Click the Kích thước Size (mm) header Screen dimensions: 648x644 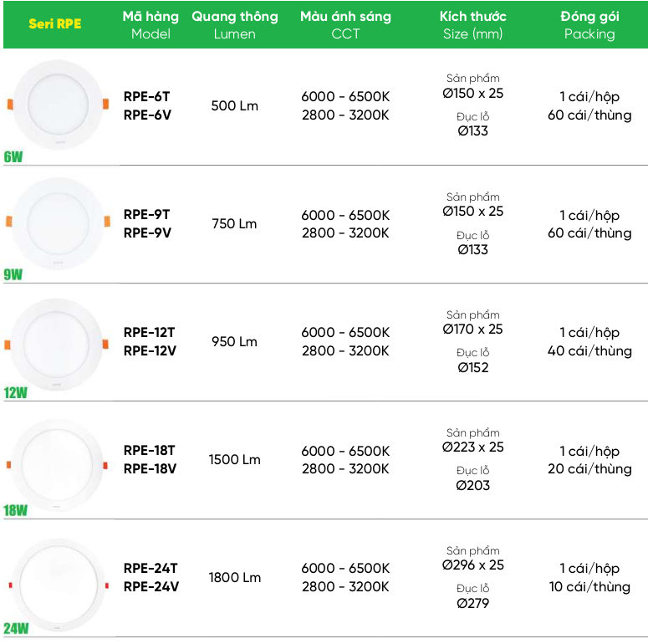472,25
